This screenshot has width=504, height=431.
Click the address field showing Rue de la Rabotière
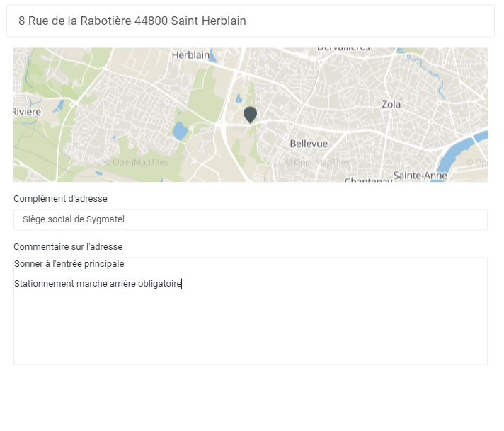250,21
